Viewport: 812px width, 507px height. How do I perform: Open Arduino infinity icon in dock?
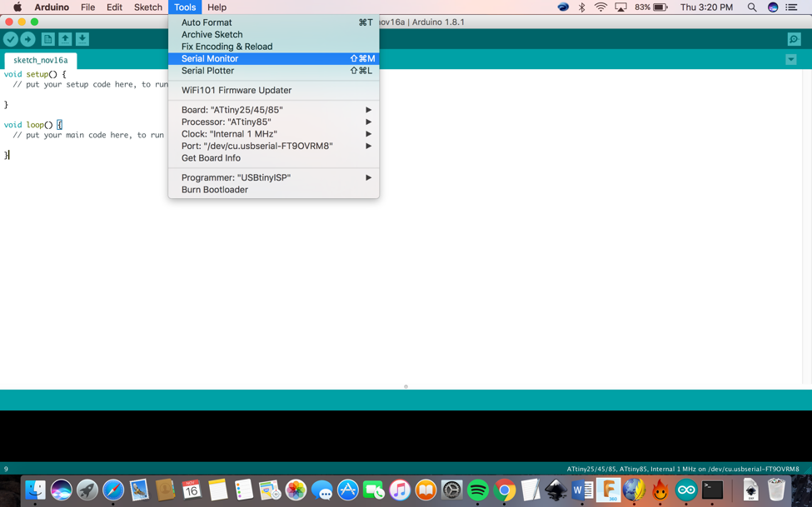[x=687, y=490]
